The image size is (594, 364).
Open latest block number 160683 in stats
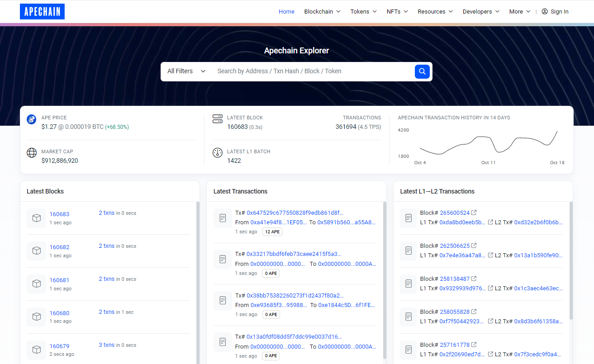[238, 127]
